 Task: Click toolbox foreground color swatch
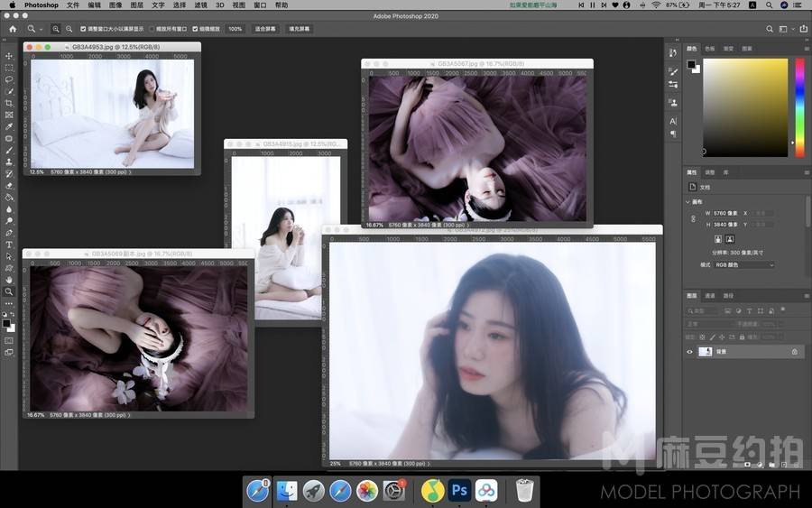6,324
